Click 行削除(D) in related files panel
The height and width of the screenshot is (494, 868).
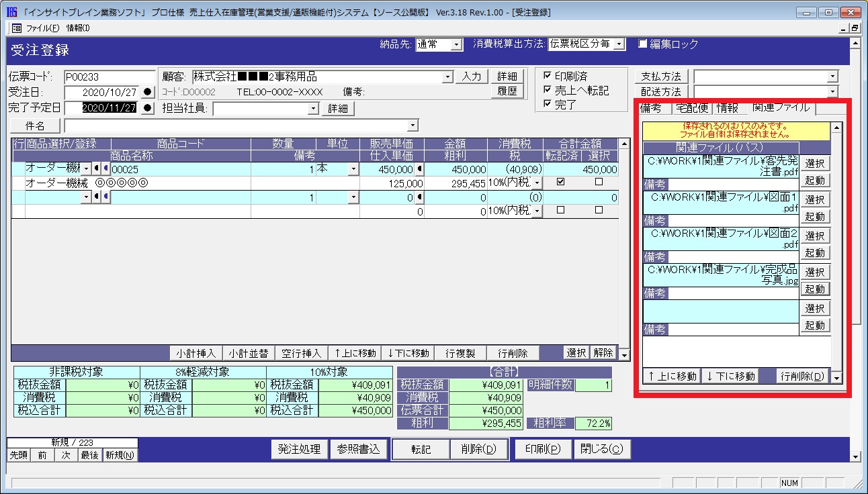802,376
